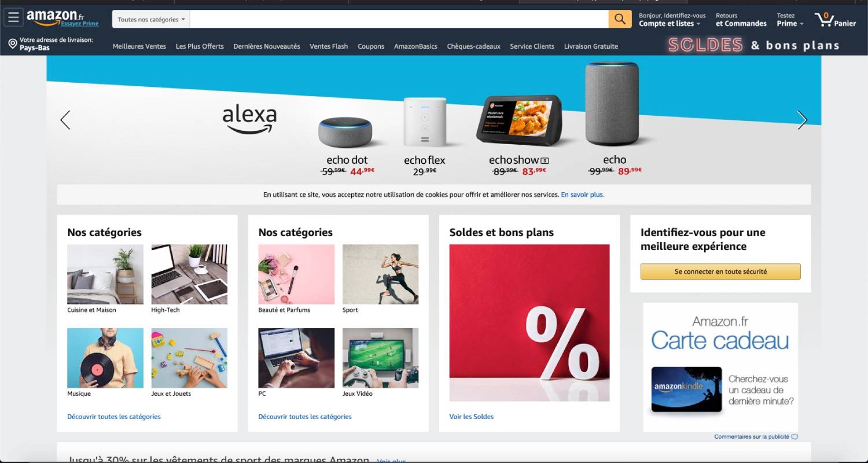This screenshot has width=868, height=463.
Task: Click the delivery address location pin
Action: click(x=13, y=44)
